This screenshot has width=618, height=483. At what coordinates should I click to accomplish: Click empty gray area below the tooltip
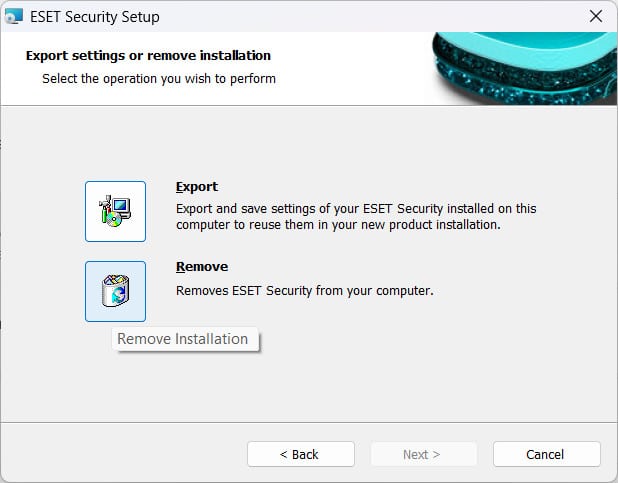185,386
